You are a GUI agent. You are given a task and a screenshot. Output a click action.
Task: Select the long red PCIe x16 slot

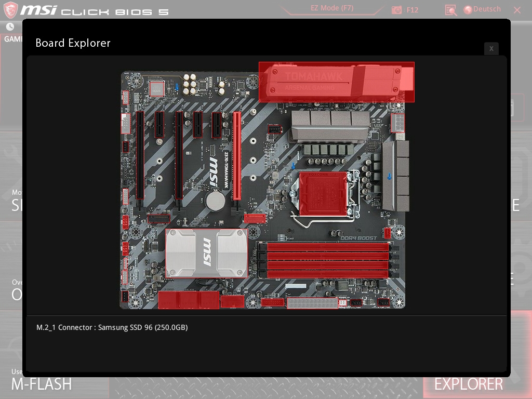pos(237,156)
